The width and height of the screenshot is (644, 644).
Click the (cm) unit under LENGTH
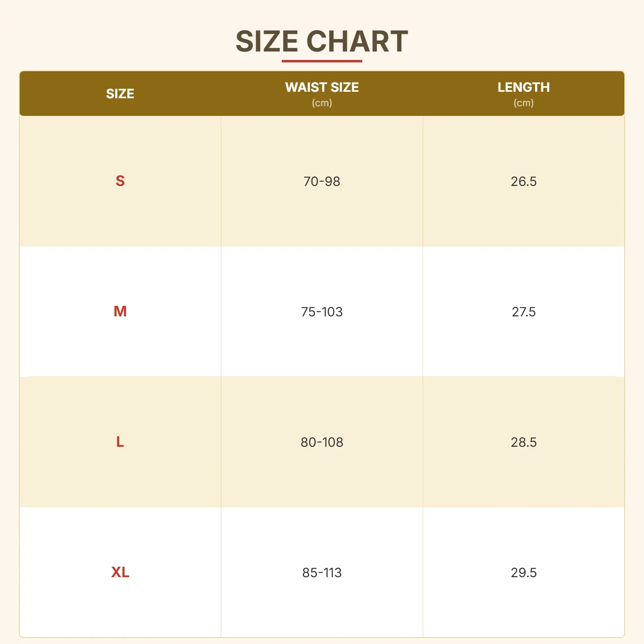click(523, 103)
